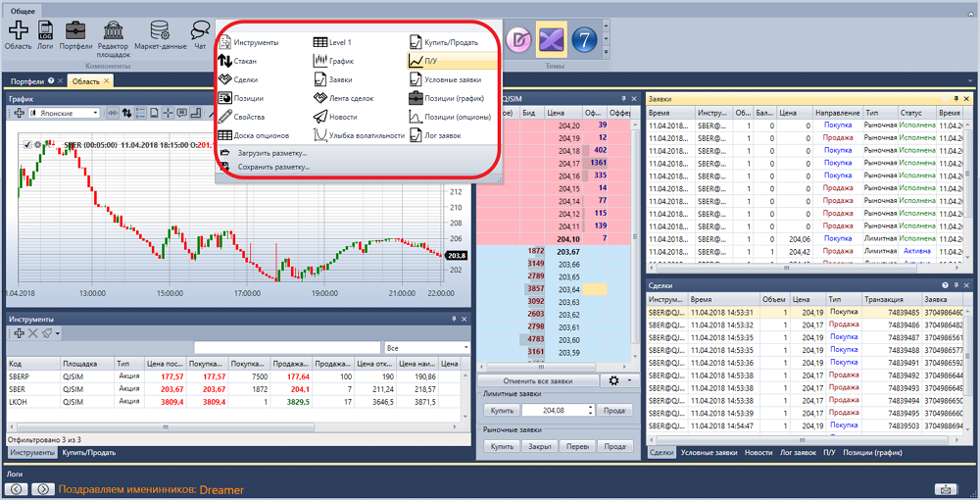Click Сохранить разметку... menu item
This screenshot has height=500, width=980.
point(267,167)
